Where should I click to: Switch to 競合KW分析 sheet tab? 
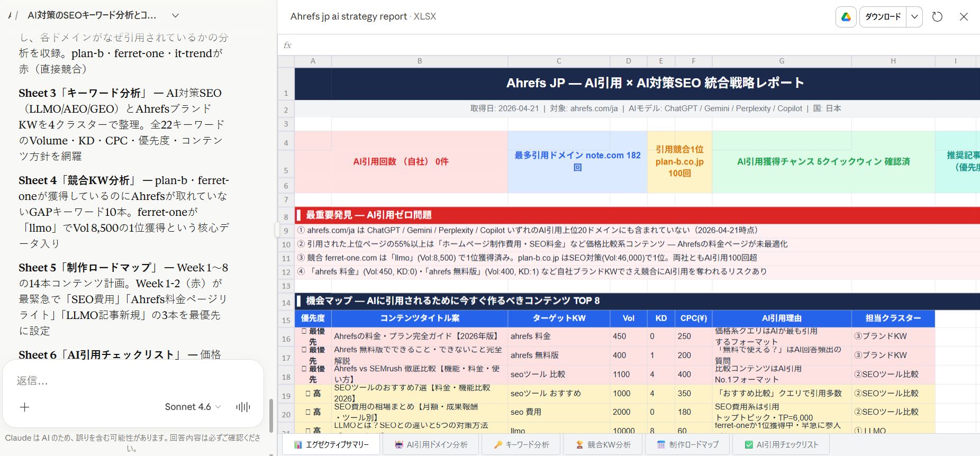pyautogui.click(x=603, y=445)
